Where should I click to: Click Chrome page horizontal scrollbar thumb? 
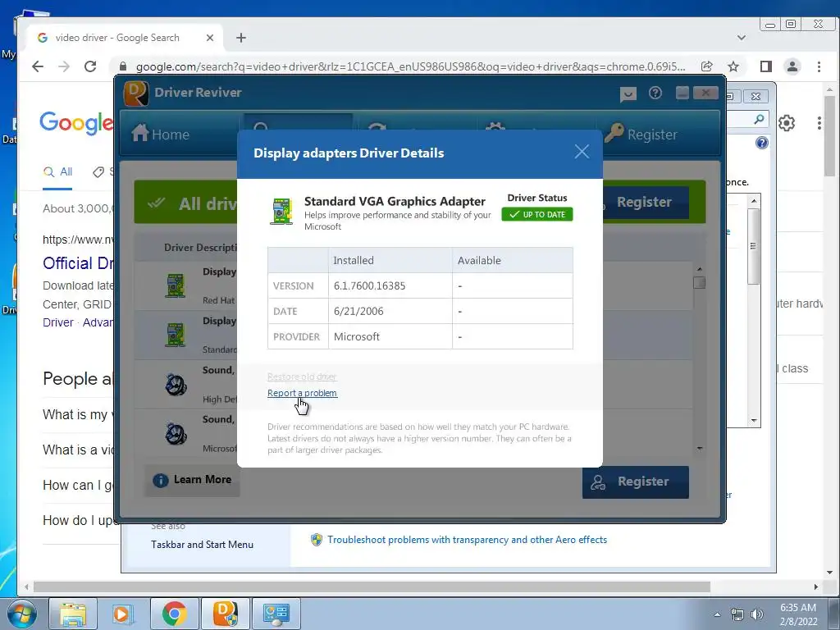372,587
